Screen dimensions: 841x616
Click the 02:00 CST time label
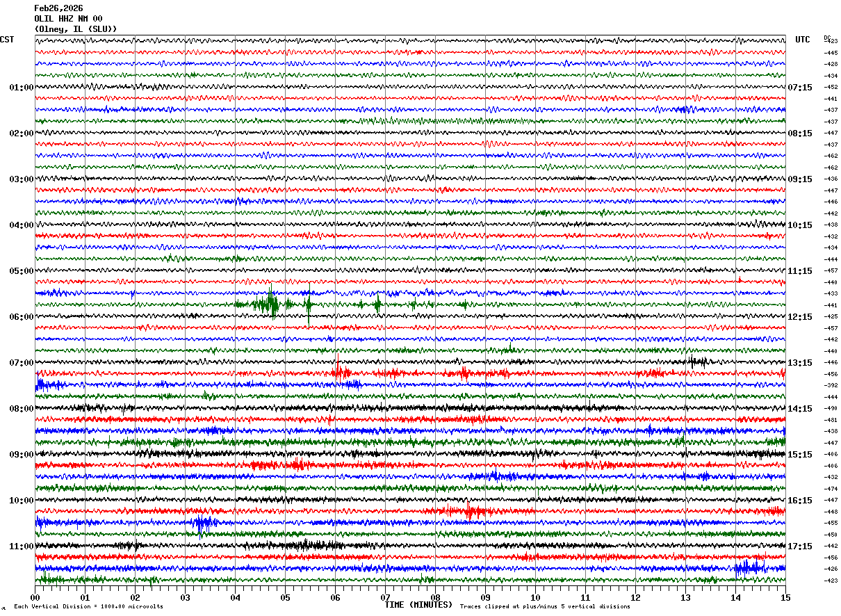point(22,133)
